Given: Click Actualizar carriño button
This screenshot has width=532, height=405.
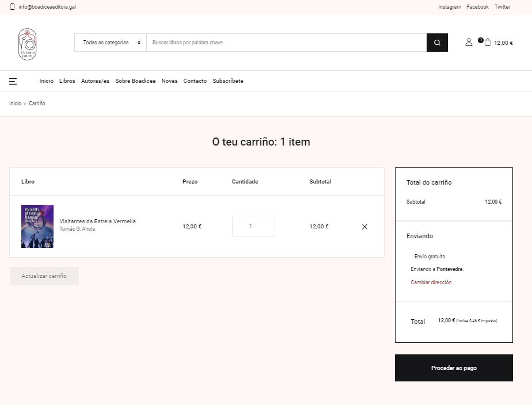Looking at the screenshot, I should 44,276.
